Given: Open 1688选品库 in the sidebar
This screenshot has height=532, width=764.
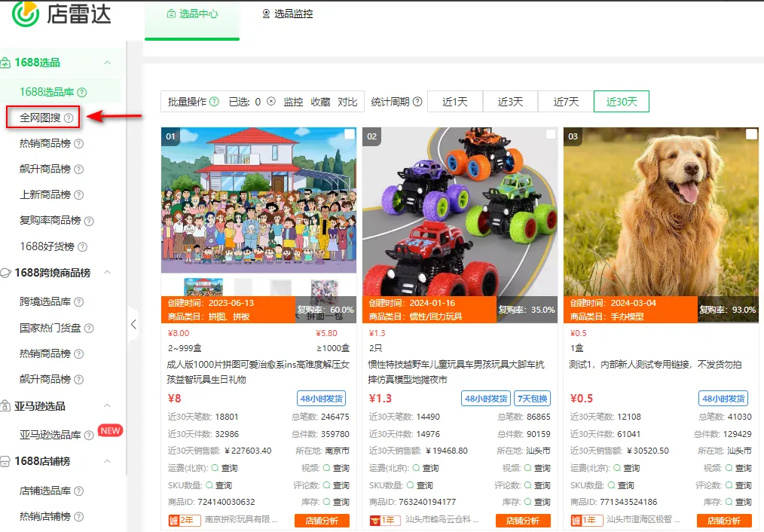Looking at the screenshot, I should click(47, 92).
